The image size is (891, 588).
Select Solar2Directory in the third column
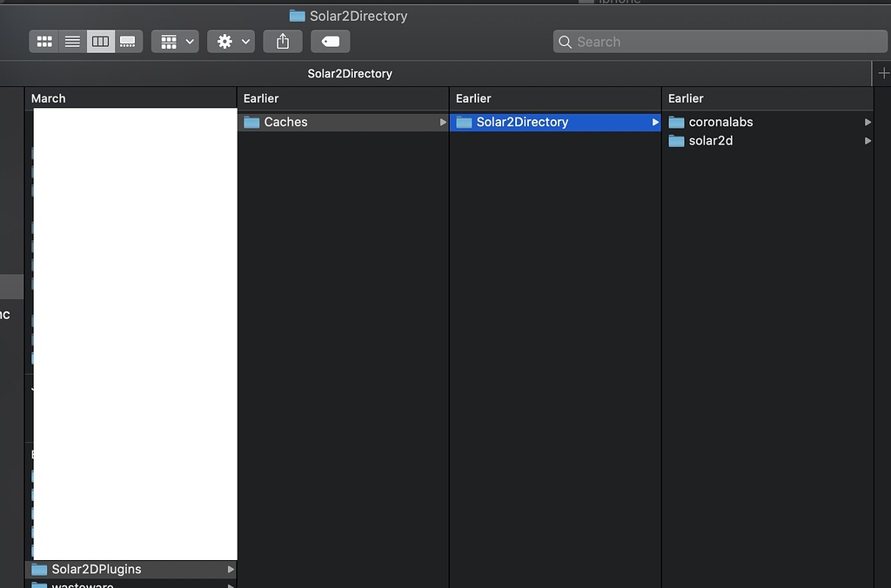click(x=522, y=122)
